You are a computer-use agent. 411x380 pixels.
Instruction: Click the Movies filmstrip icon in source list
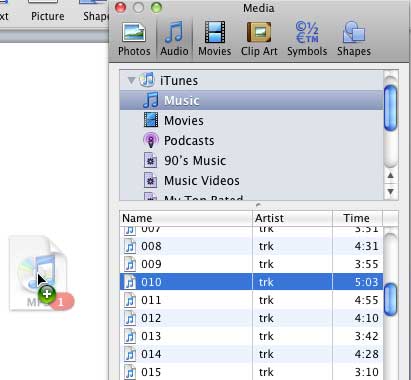pos(151,120)
